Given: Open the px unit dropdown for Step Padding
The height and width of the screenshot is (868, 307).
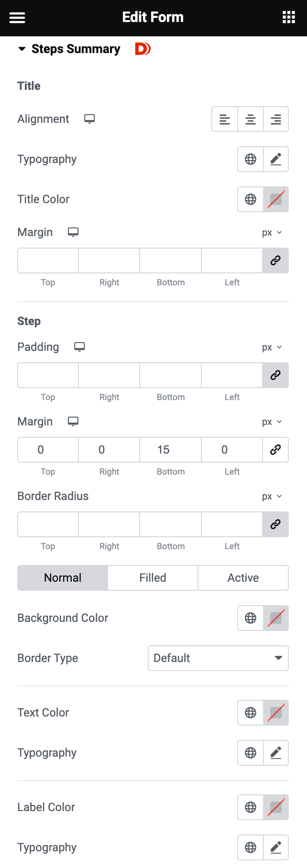Looking at the screenshot, I should click(272, 347).
